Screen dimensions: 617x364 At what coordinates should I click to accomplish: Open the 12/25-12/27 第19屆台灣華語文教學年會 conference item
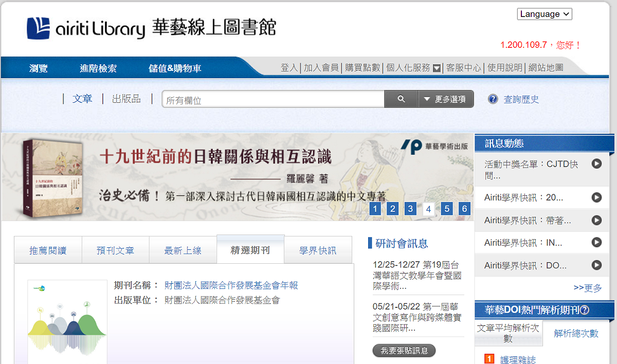pos(417,276)
